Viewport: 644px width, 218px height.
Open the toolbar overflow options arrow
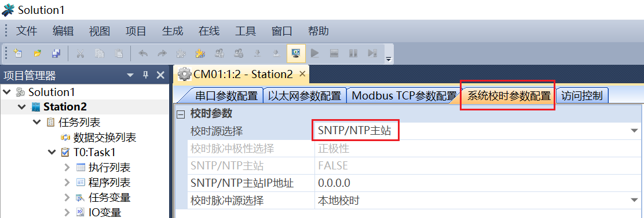(388, 59)
